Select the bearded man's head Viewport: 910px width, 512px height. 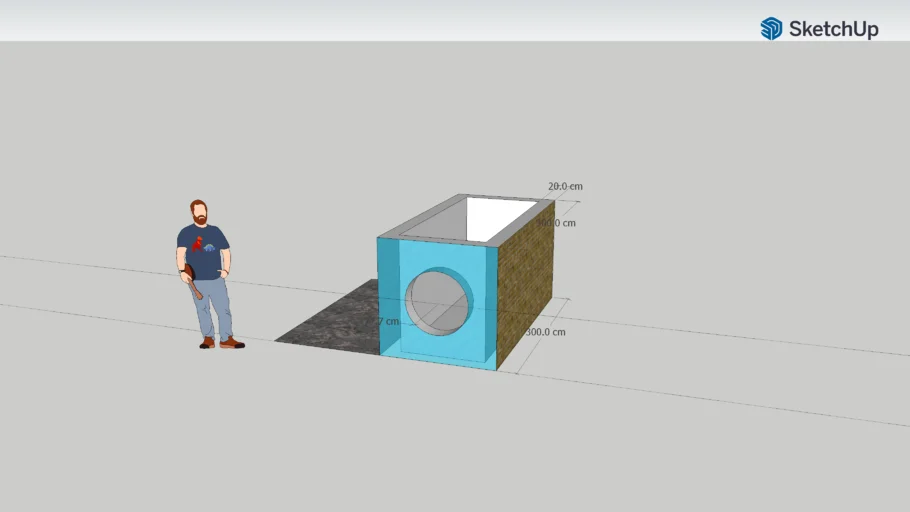pyautogui.click(x=200, y=212)
